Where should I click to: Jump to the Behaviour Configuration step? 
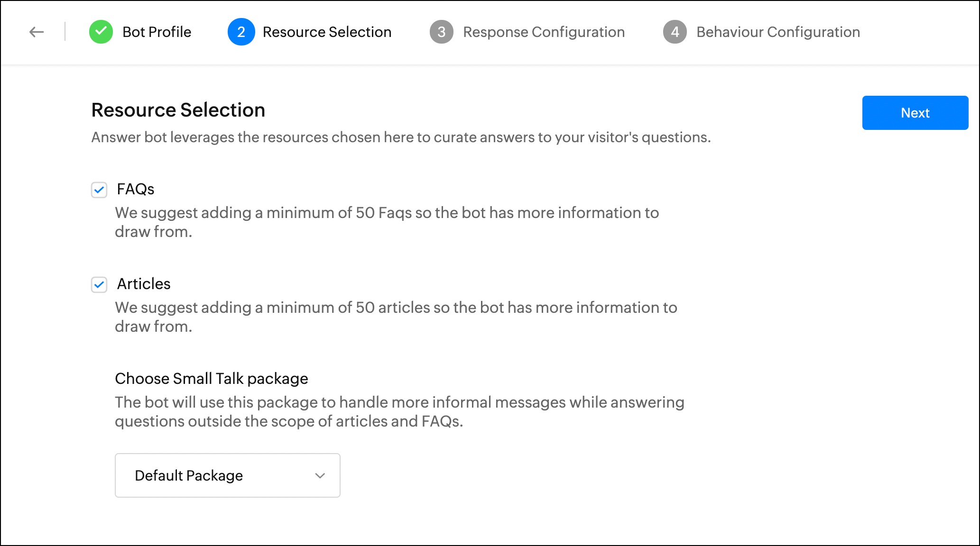(778, 32)
